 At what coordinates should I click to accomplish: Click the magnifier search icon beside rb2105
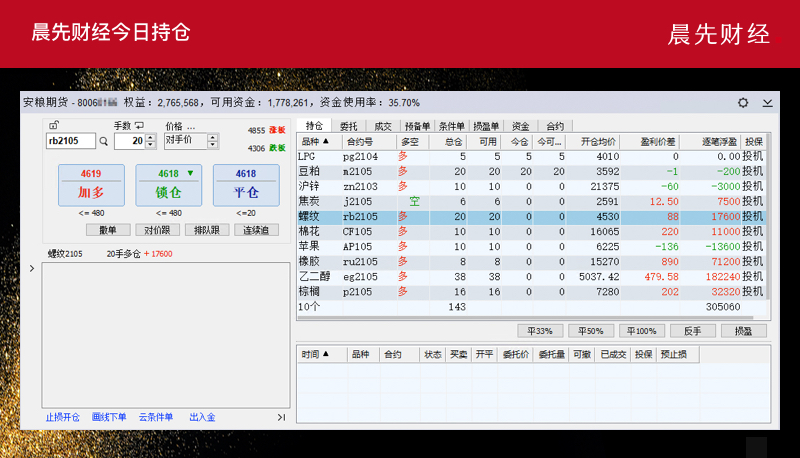(103, 142)
